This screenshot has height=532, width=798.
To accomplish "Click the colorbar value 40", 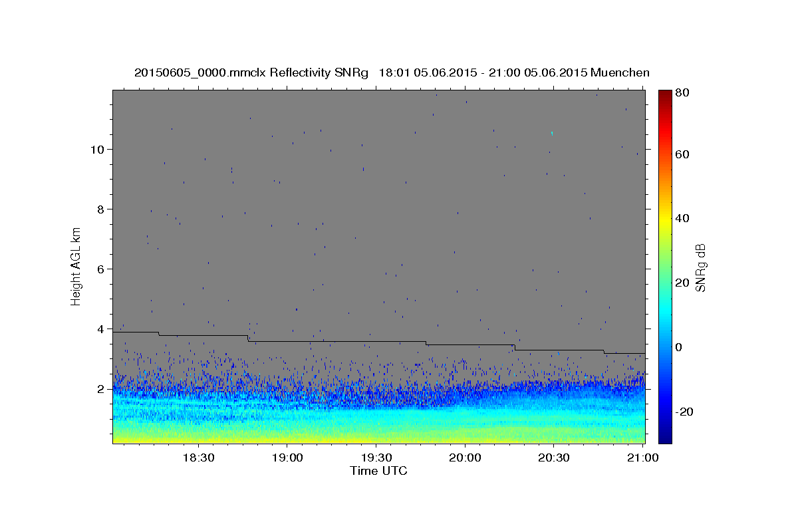I will pyautogui.click(x=682, y=218).
